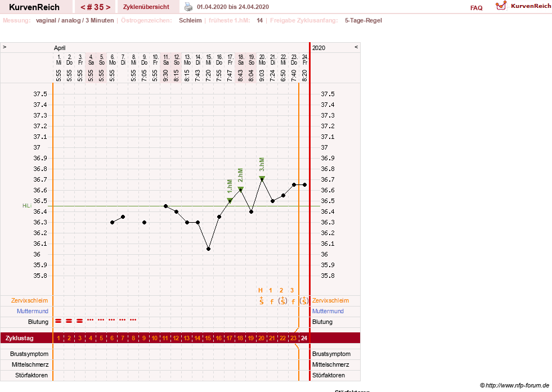
Task: Click the HiLi baseline label
Action: coord(27,206)
